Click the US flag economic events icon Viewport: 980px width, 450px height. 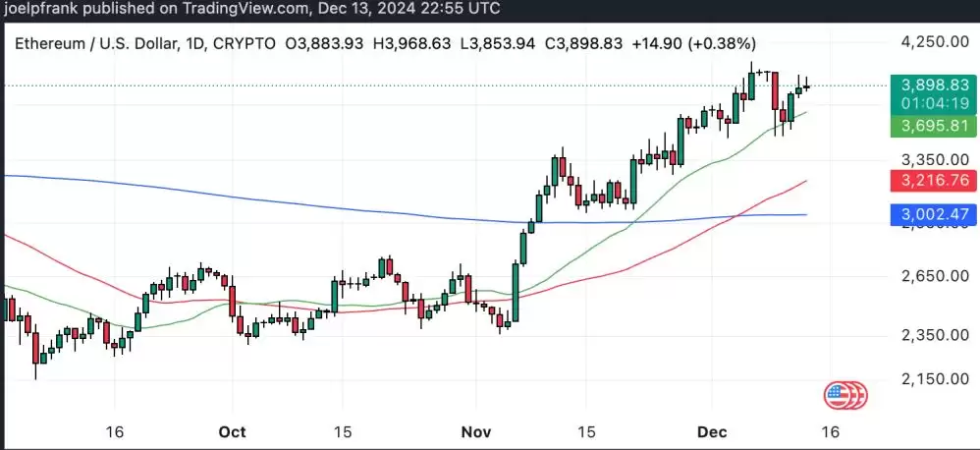click(x=838, y=395)
